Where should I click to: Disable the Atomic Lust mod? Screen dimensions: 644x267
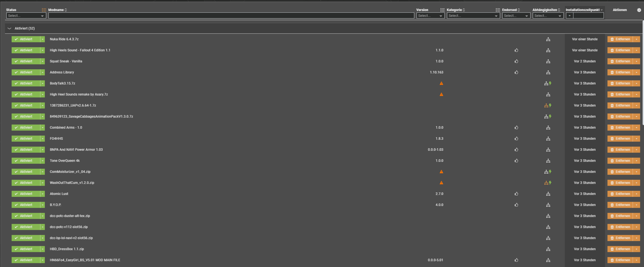coord(26,194)
